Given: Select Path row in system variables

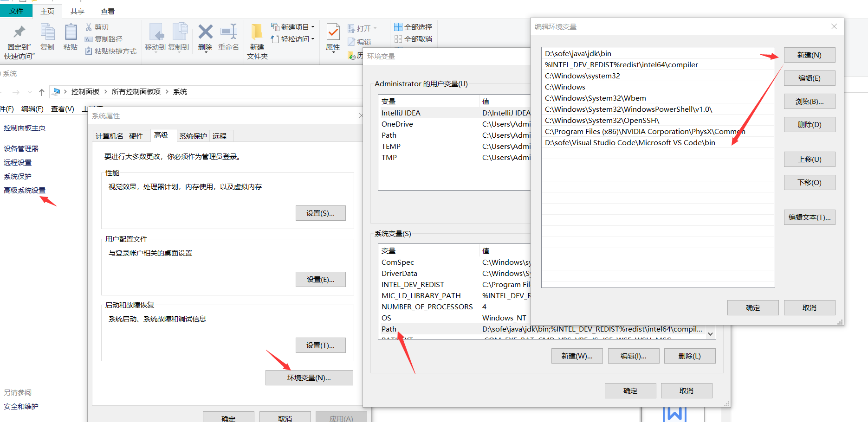Looking at the screenshot, I should tap(543, 329).
